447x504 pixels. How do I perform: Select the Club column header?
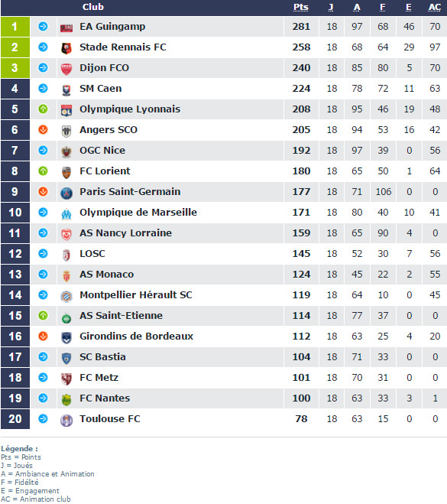[x=92, y=7]
